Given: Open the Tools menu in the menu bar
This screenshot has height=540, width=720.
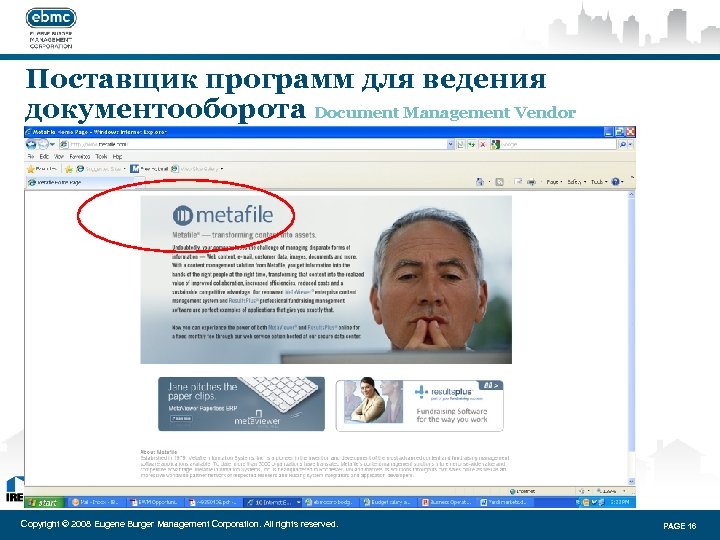Looking at the screenshot, I should (101, 157).
